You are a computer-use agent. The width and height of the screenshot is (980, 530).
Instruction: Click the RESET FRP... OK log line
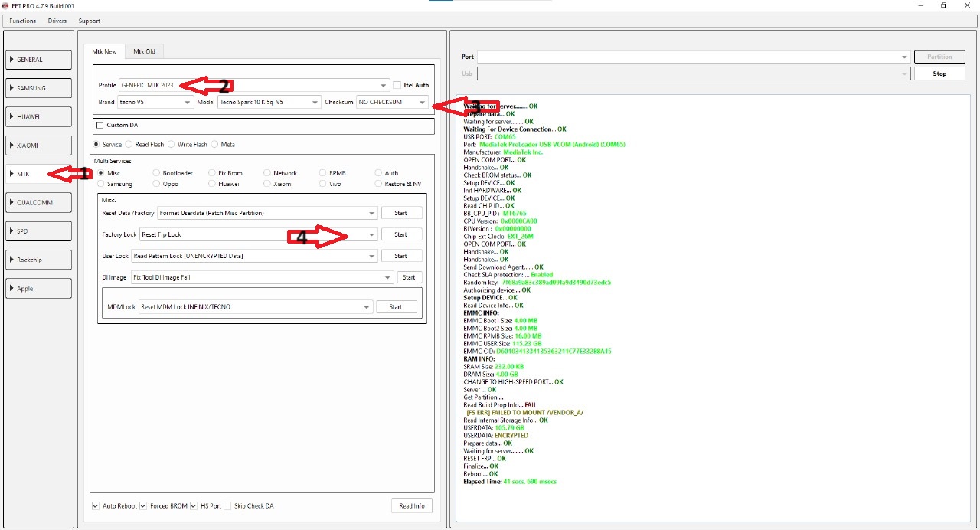pyautogui.click(x=485, y=459)
